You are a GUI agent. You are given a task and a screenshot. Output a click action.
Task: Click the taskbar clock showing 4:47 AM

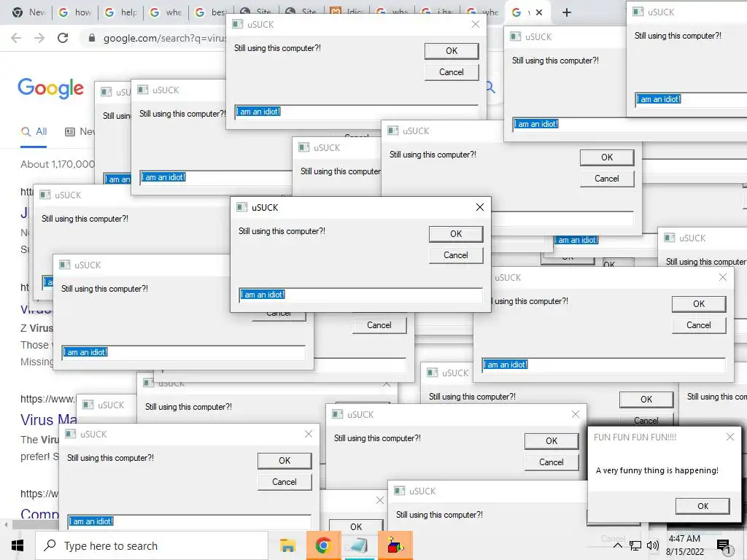(684, 545)
